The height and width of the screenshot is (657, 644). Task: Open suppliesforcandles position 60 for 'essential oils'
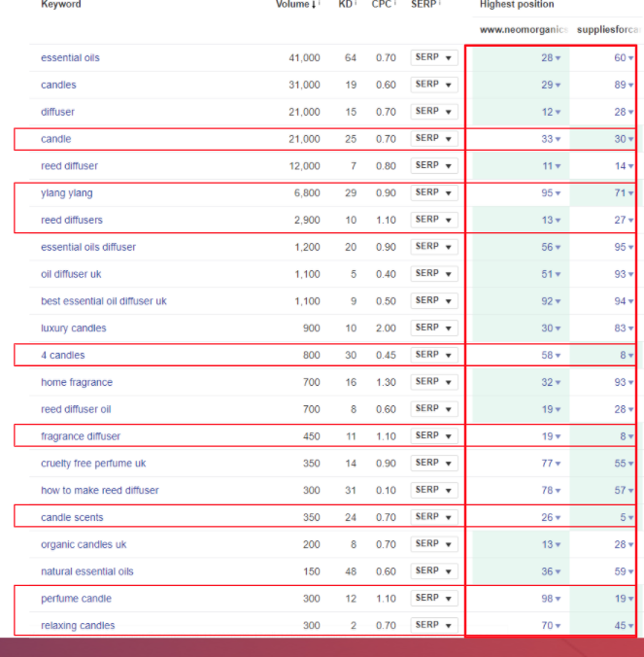[x=624, y=57]
